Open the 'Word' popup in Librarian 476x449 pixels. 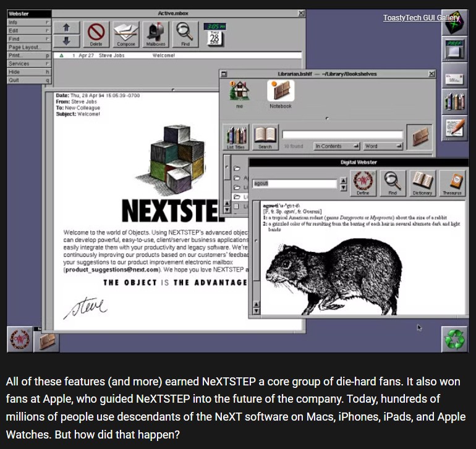click(383, 146)
